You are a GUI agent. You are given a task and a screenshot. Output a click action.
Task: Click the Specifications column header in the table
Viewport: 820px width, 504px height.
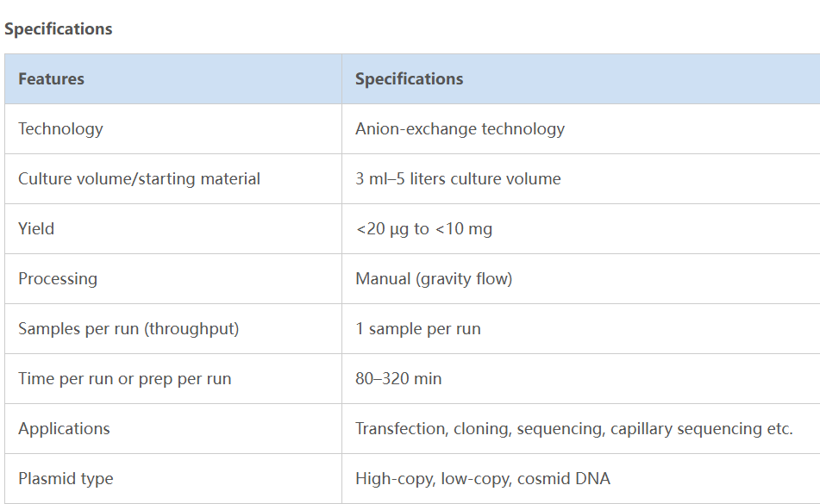point(409,79)
